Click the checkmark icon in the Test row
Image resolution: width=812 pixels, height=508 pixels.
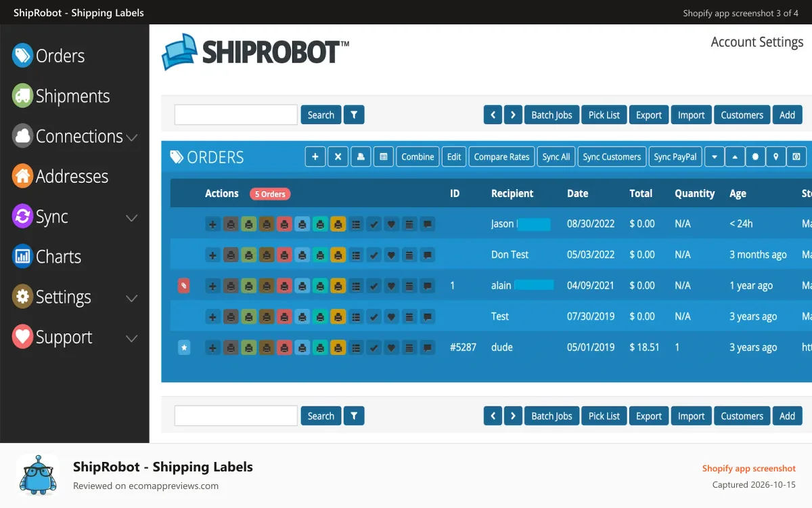pyautogui.click(x=374, y=316)
